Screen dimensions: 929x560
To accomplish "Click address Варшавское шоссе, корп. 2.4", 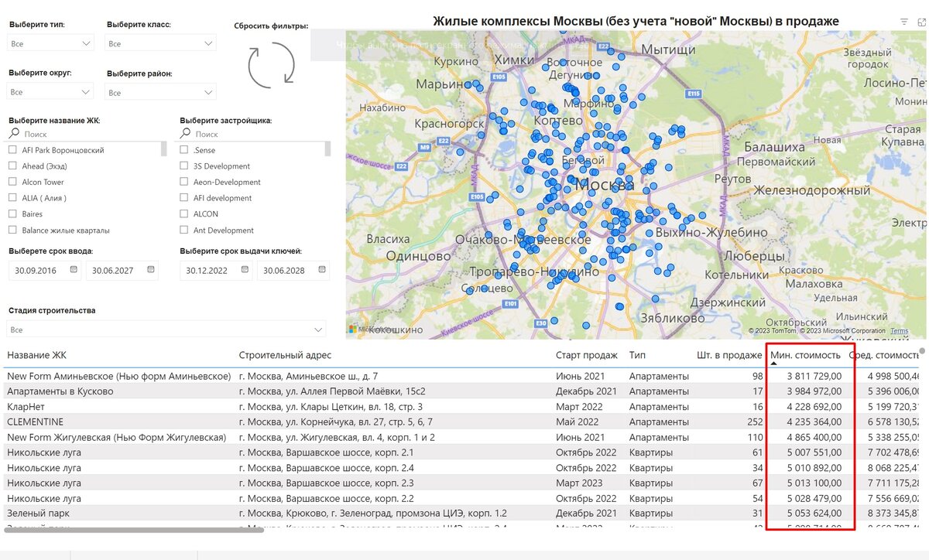I will (x=326, y=467).
